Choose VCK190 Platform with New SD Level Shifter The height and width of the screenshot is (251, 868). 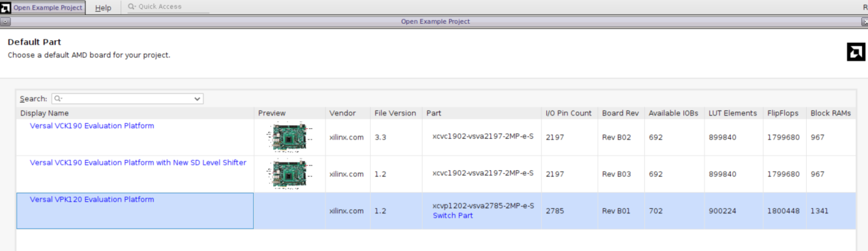tap(138, 162)
